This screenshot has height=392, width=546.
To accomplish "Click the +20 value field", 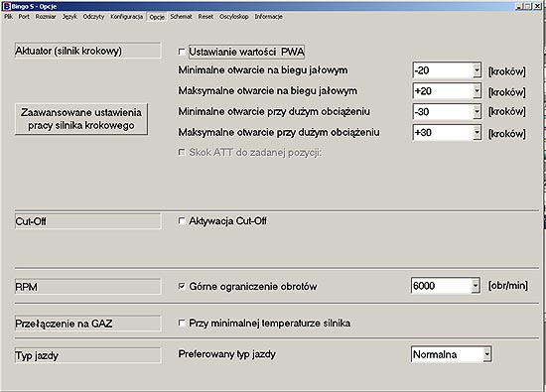I will point(443,91).
